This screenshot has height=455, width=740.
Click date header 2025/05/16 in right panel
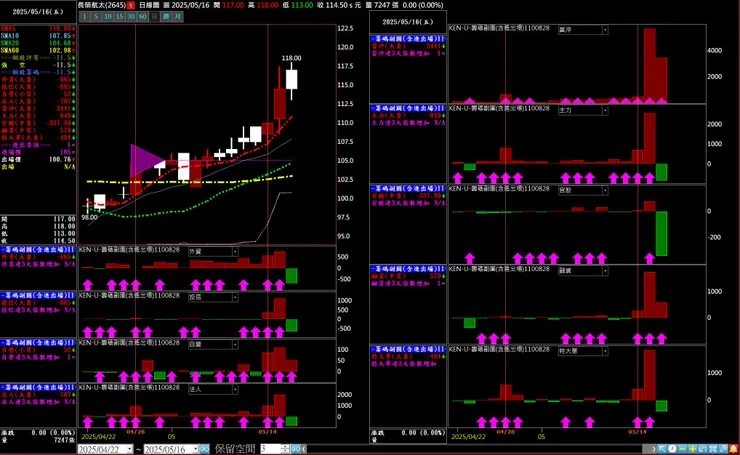click(x=408, y=22)
